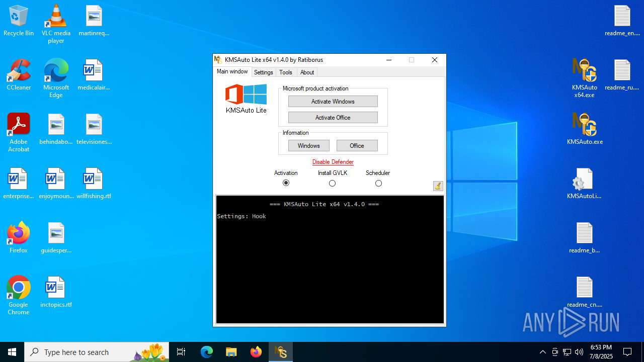Select the readme_b text file icon
The height and width of the screenshot is (362, 644).
pos(585,238)
